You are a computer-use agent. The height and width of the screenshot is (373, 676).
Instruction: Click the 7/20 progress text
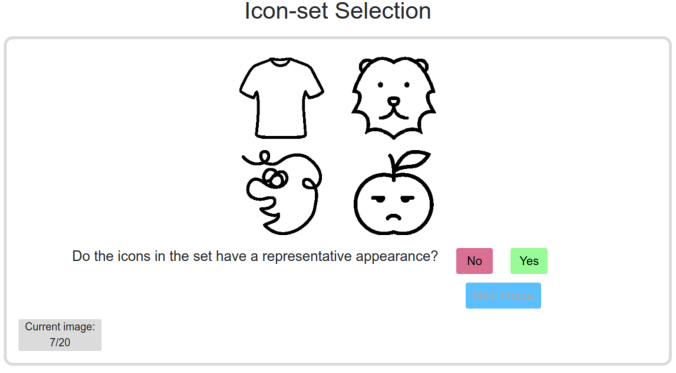pos(59,342)
